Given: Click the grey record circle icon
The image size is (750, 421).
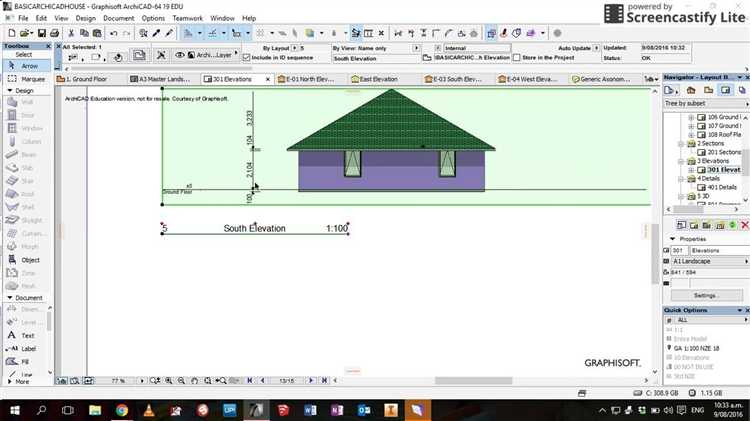Looking at the screenshot, I should (x=557, y=33).
